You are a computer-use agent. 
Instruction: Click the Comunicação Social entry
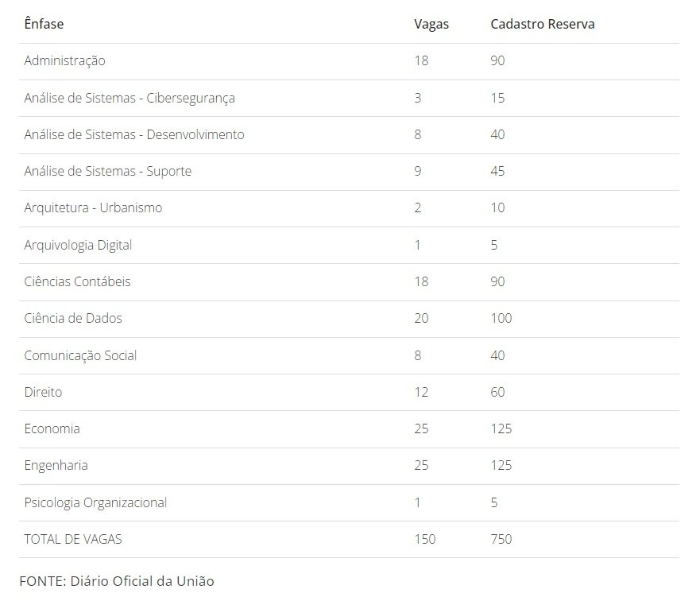[x=80, y=355]
